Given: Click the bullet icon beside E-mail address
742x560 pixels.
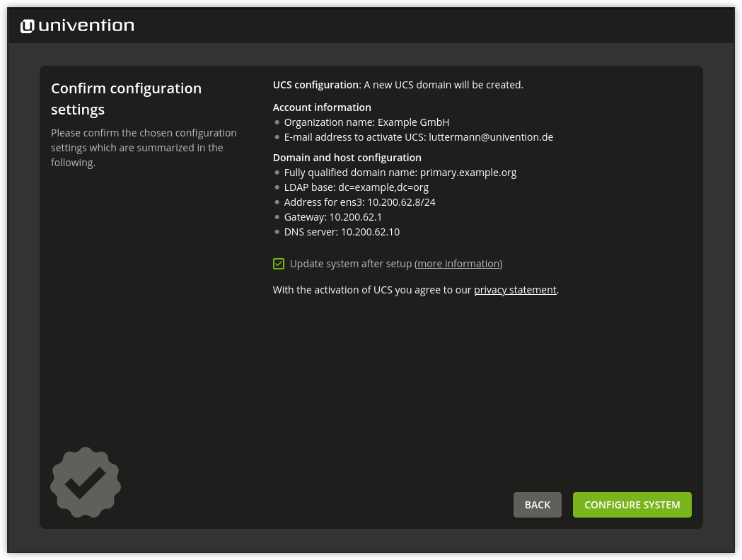Looking at the screenshot, I should [x=277, y=137].
